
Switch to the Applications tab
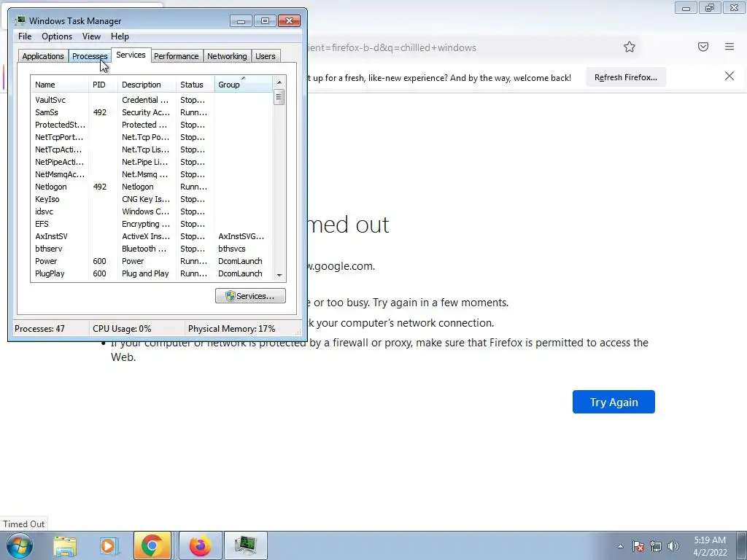[x=43, y=55]
